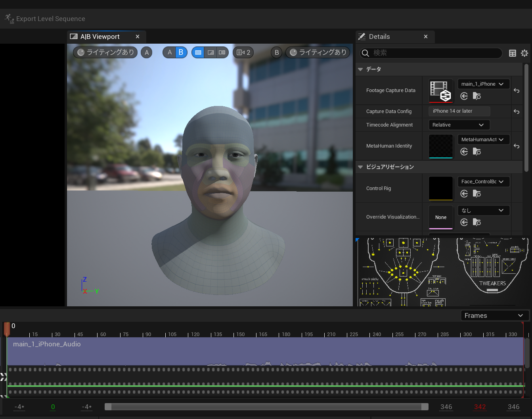This screenshot has width=532, height=419.
Task: Browse to Footage Capture Data in Content Browser
Action: coord(477,96)
